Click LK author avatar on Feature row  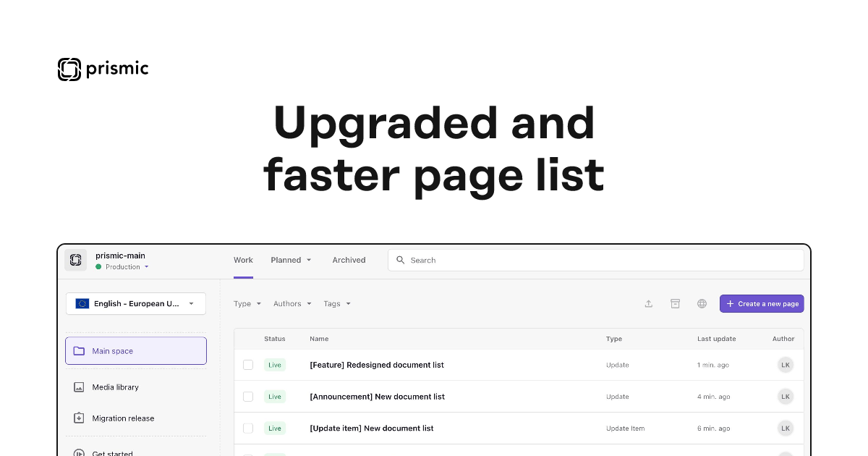click(x=786, y=365)
